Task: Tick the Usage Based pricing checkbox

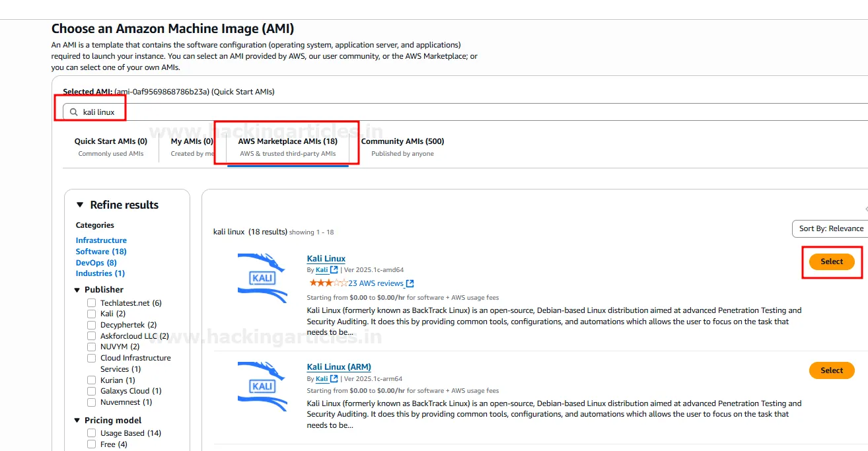Action: click(x=92, y=433)
